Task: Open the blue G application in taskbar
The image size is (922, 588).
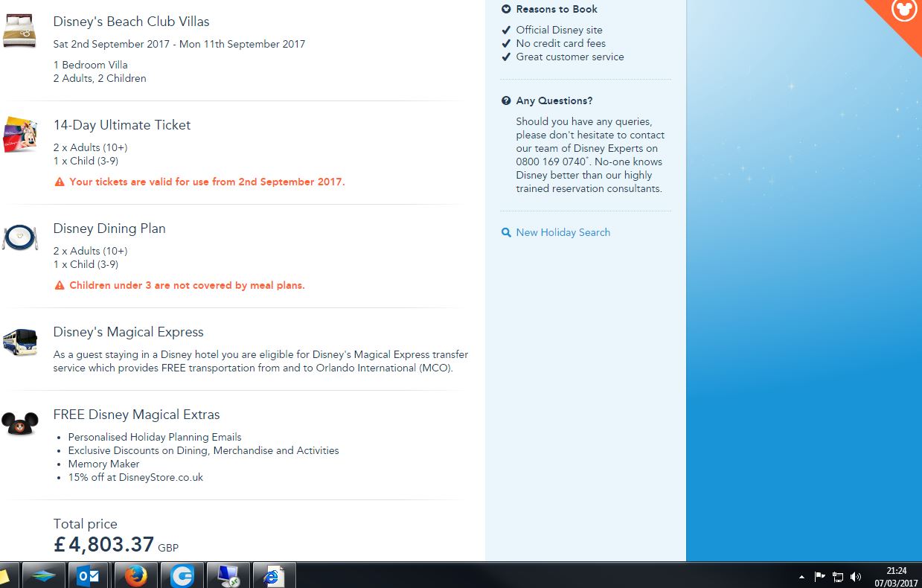Action: [182, 575]
